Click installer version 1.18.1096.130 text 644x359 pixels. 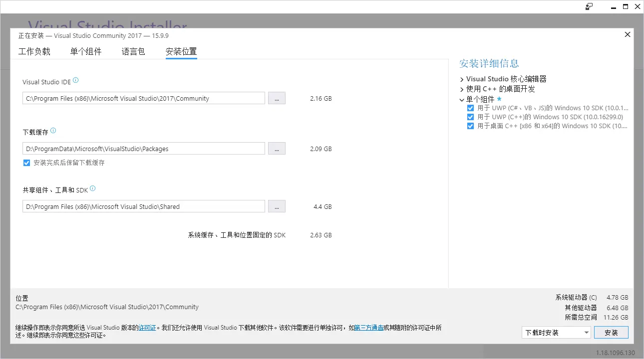(x=616, y=353)
